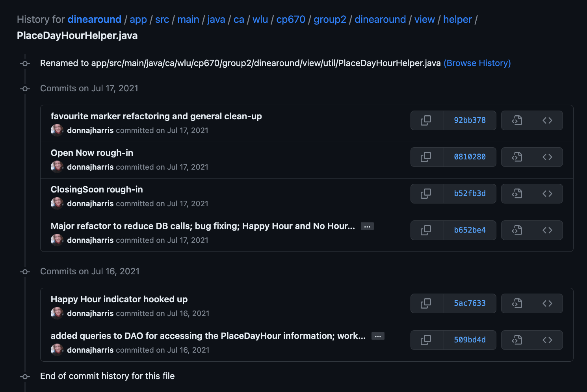
Task: Open commit 5ac7633
Action: (x=470, y=303)
